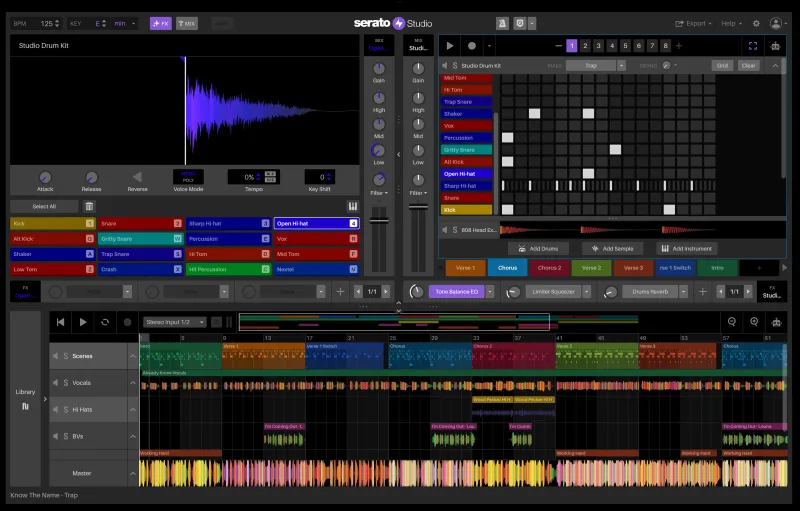Toggle fullscreen sequencer view
The image size is (800, 511).
pos(753,46)
